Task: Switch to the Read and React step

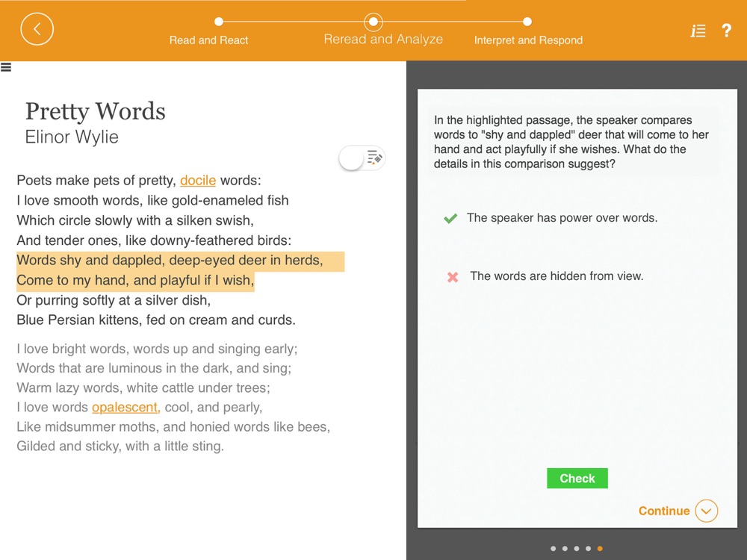Action: (208, 40)
